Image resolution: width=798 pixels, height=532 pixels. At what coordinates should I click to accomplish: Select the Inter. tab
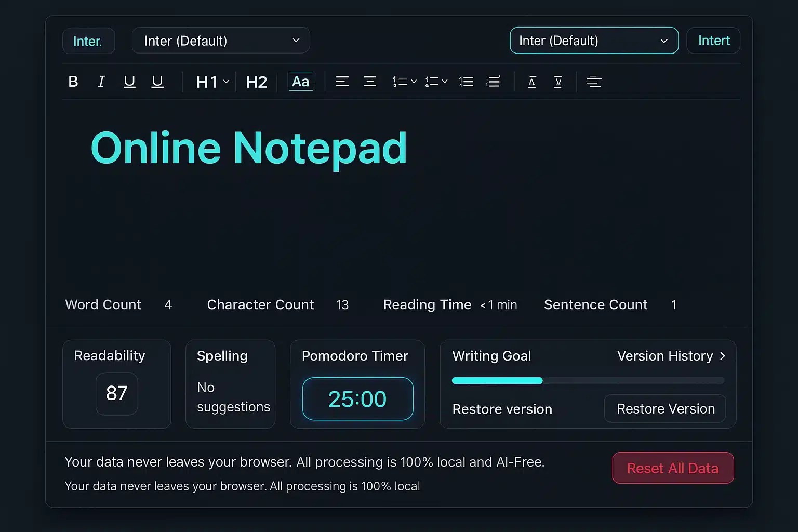click(88, 41)
